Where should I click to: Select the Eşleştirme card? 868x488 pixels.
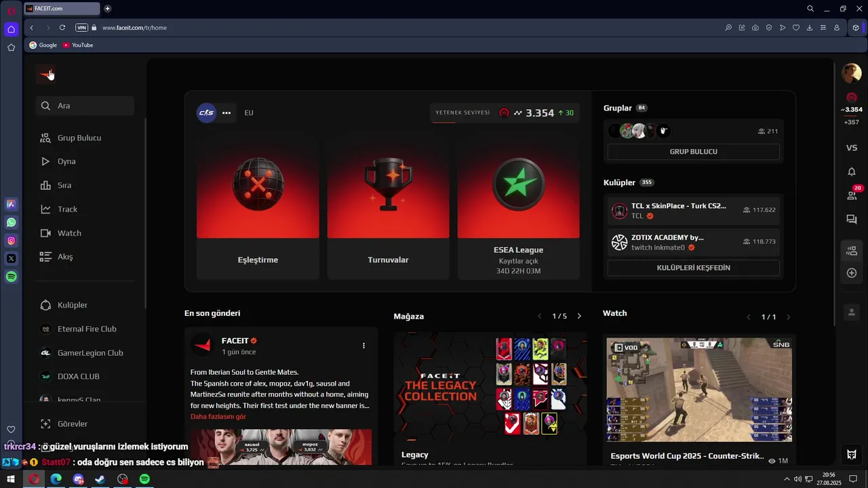pos(258,211)
